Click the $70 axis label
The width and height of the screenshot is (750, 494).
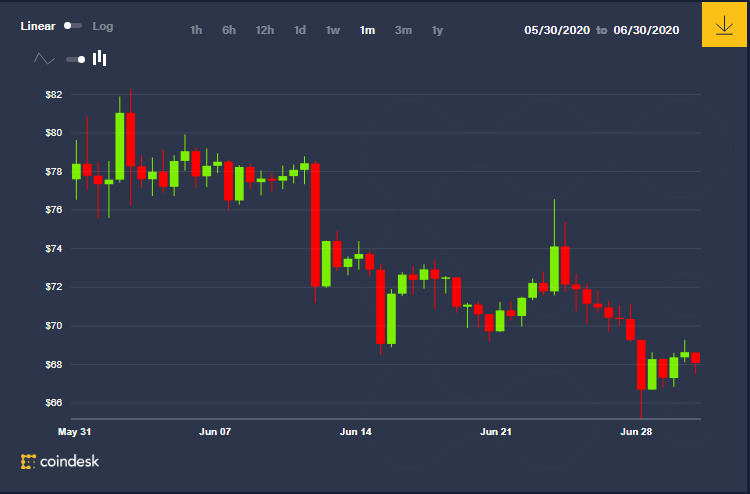coord(54,326)
